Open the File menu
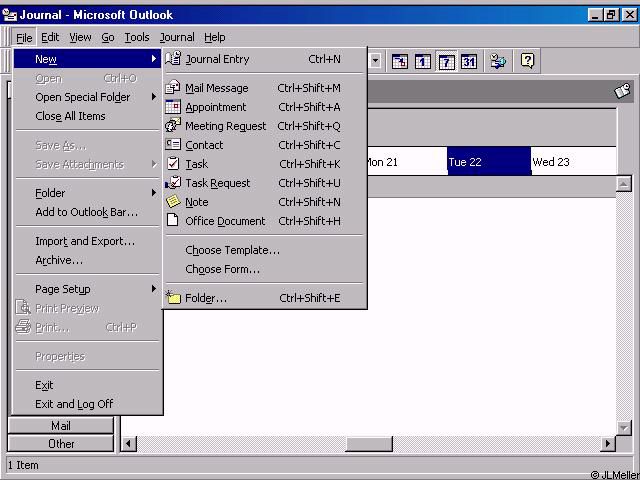 coord(24,38)
